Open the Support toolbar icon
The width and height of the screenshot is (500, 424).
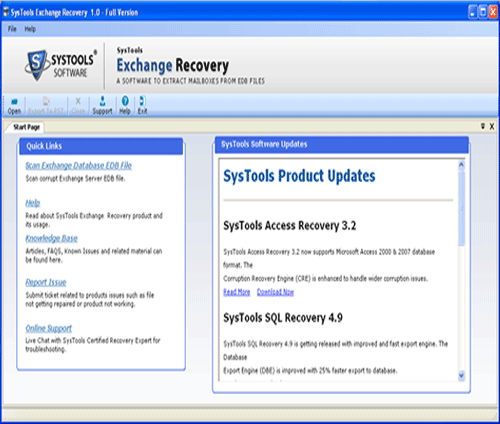click(x=102, y=106)
